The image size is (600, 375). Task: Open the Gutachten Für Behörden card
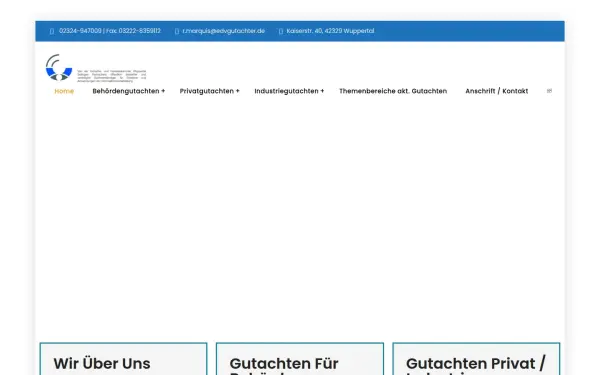point(300,359)
